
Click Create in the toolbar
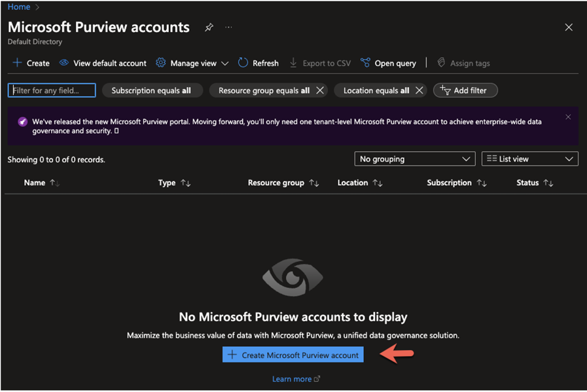coord(31,63)
